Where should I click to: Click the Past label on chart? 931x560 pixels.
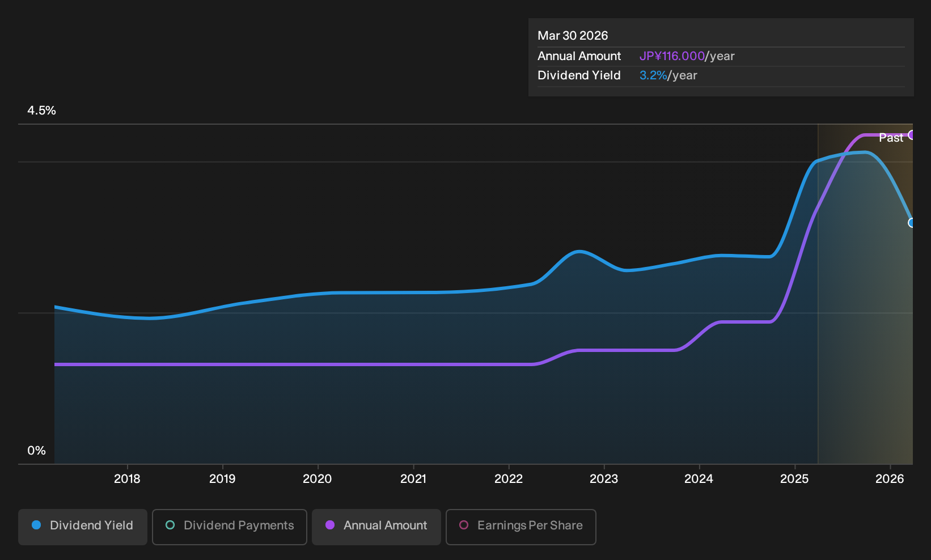(891, 138)
